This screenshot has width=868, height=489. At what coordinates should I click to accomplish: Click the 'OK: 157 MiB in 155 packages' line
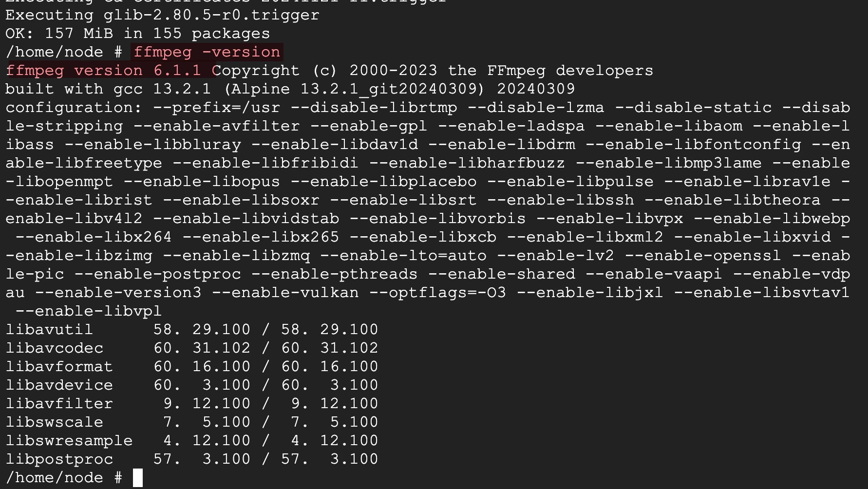point(137,34)
